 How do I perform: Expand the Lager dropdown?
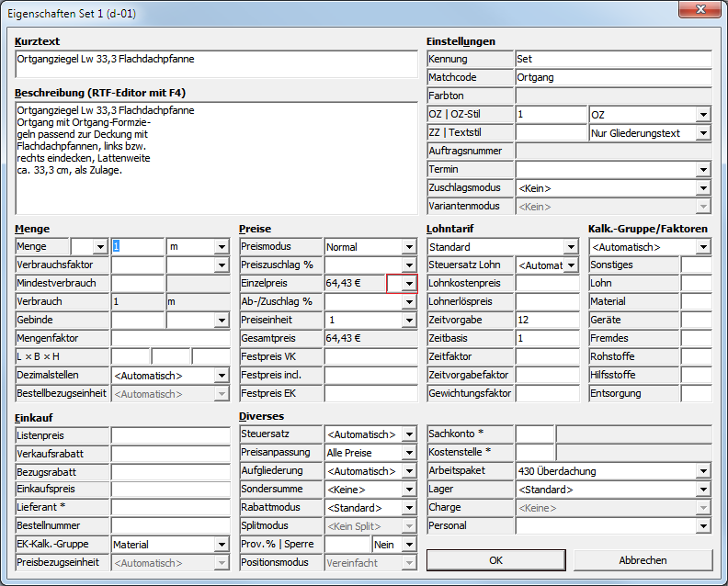pos(703,490)
